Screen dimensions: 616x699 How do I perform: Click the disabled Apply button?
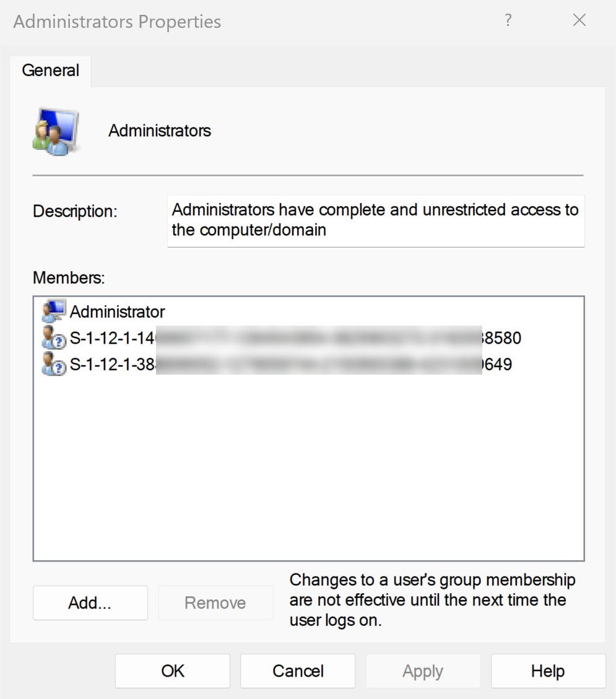click(423, 671)
